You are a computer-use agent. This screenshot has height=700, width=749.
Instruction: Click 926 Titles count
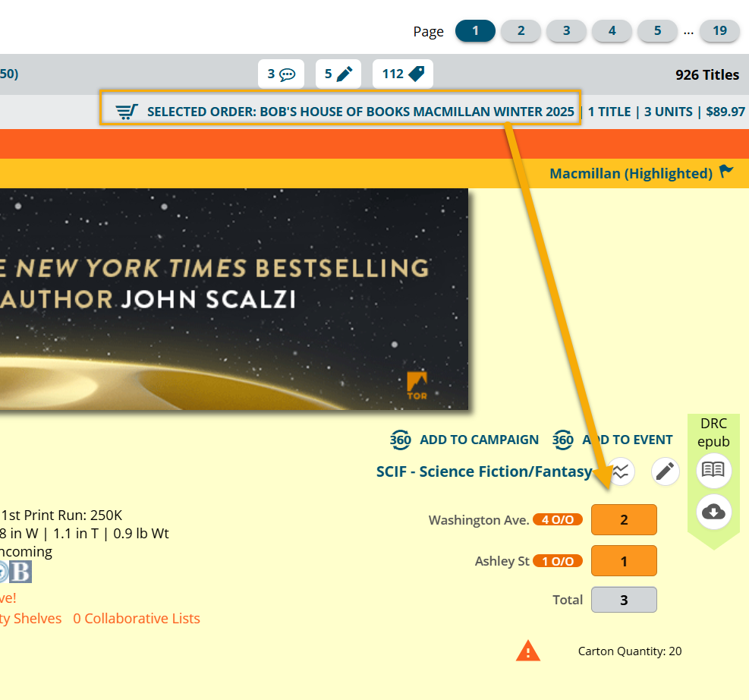tap(707, 74)
